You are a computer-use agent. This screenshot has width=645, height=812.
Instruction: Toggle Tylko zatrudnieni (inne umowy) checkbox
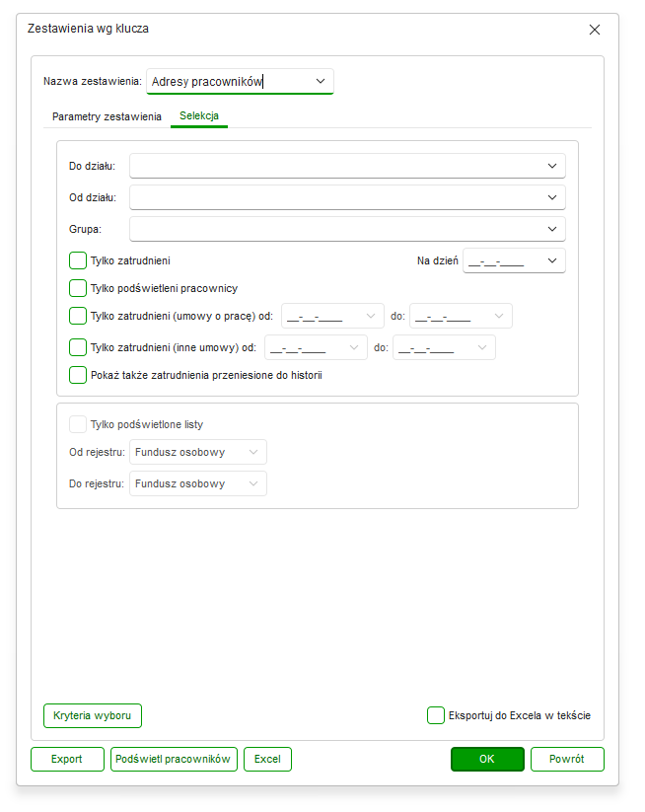[78, 347]
